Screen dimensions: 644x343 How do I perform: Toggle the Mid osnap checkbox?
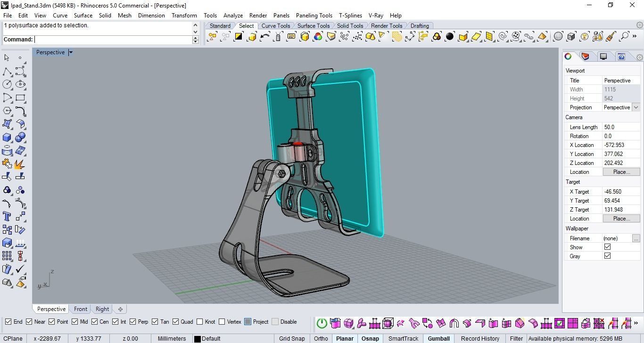coord(74,322)
